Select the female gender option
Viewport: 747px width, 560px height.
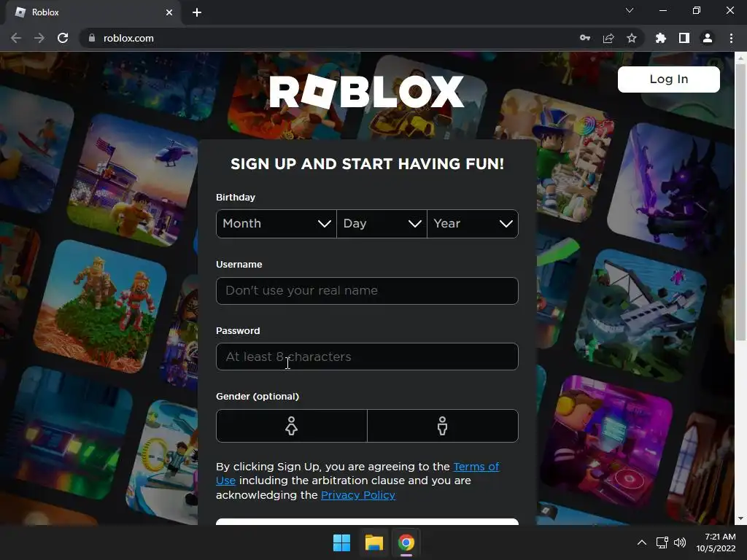(292, 426)
